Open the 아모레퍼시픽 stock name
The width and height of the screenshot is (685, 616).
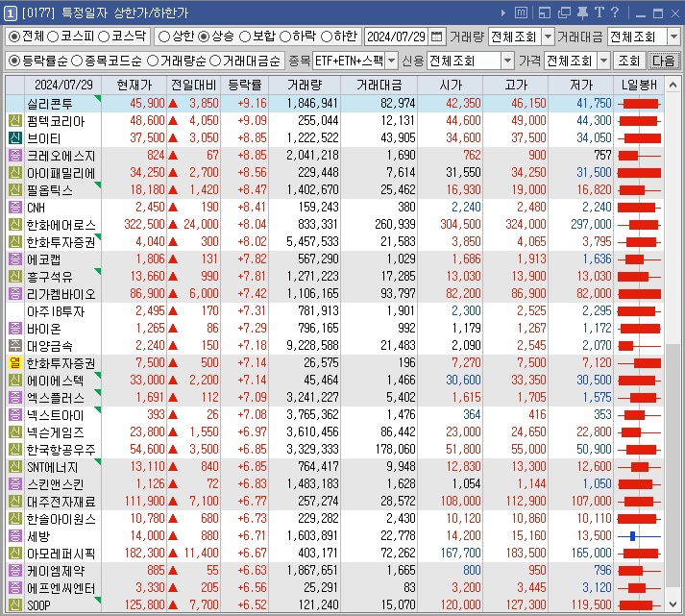click(x=61, y=554)
